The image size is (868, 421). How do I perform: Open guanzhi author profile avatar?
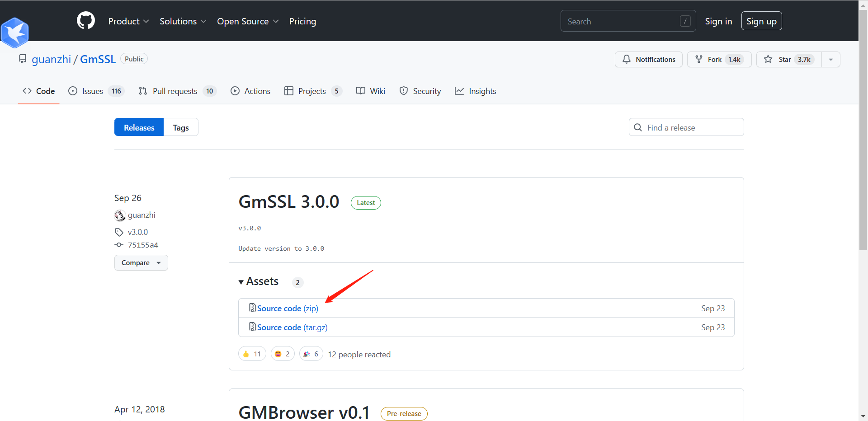pyautogui.click(x=119, y=215)
